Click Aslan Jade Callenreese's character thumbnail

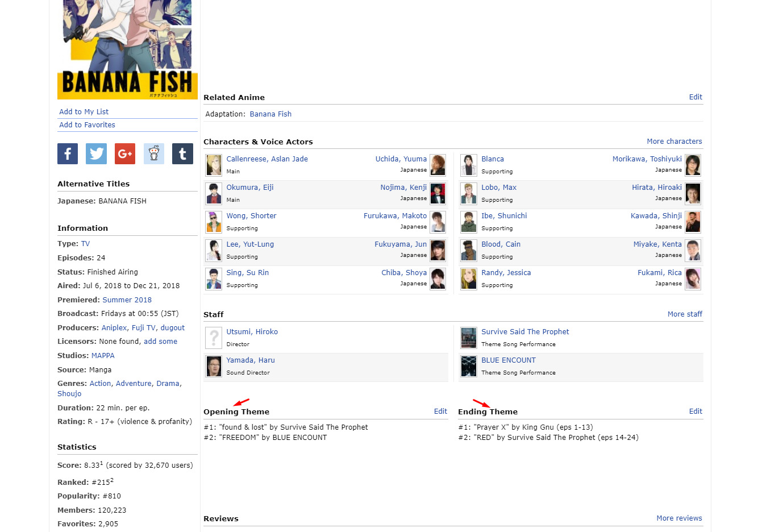point(214,165)
